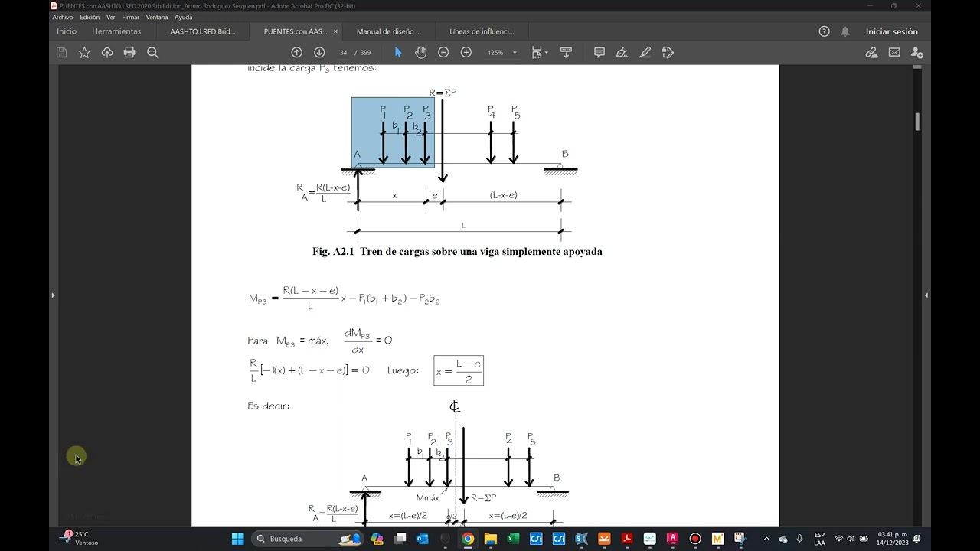Open the Help question mark icon
980x551 pixels.
(x=824, y=31)
